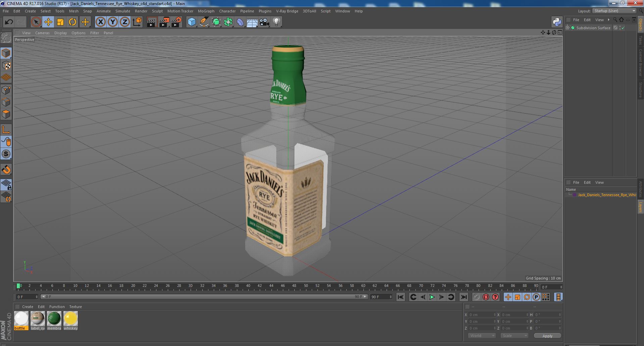Activate the Move tool

click(x=48, y=22)
